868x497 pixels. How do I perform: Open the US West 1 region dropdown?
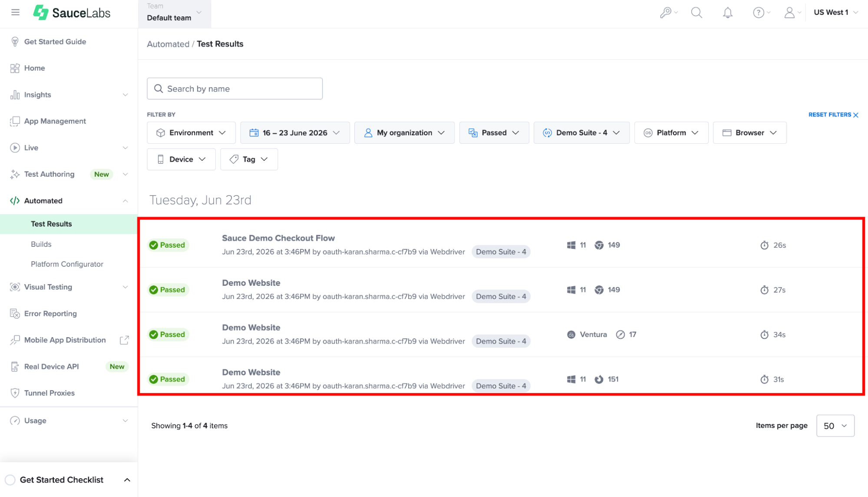point(836,13)
